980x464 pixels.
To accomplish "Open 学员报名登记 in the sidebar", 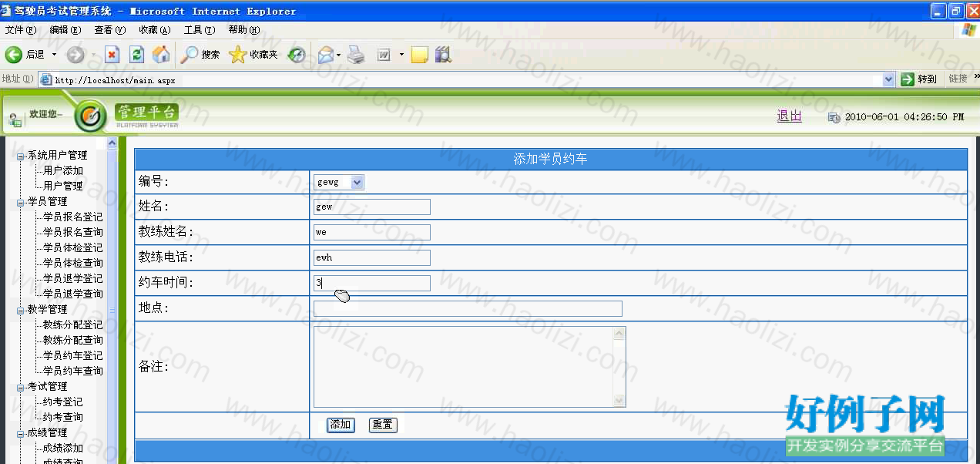I will pos(73,217).
